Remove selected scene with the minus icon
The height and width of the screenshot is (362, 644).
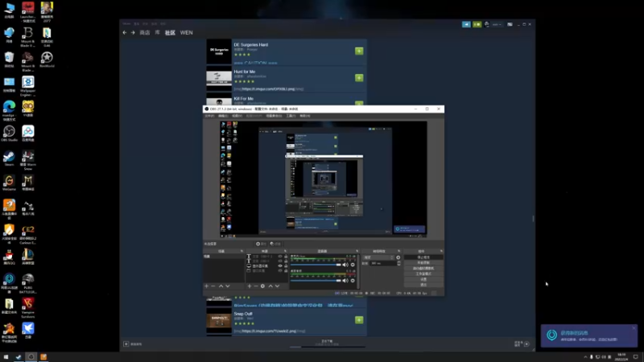[213, 286]
